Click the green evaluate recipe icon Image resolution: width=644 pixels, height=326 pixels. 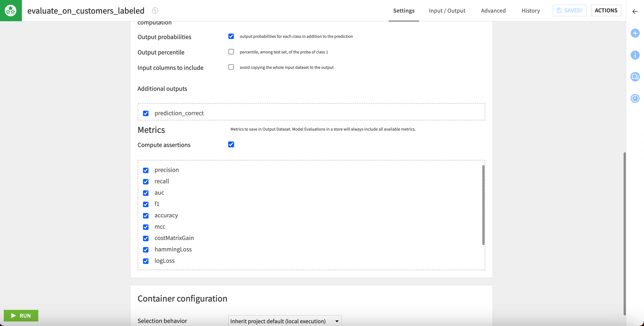point(11,11)
